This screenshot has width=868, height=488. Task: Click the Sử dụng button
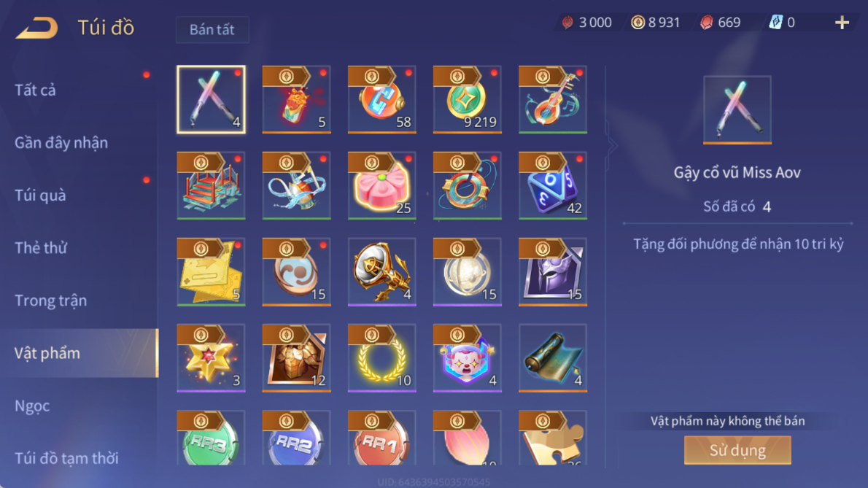click(737, 450)
